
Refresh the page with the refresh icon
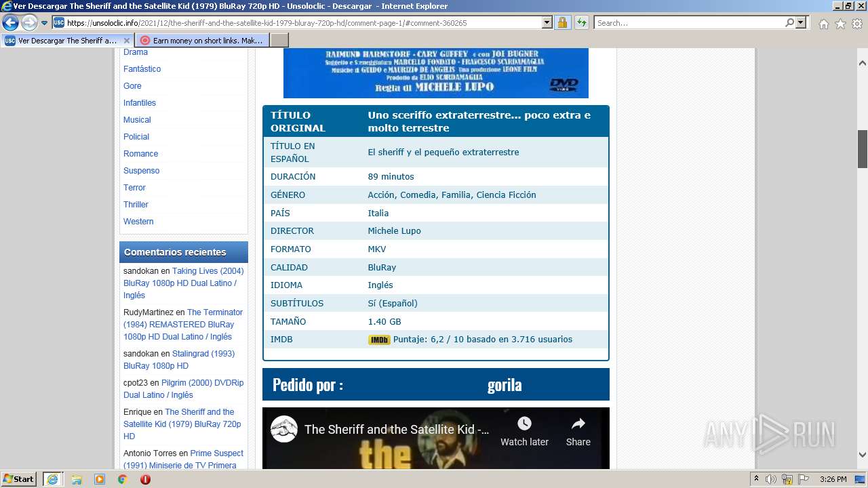pos(582,23)
